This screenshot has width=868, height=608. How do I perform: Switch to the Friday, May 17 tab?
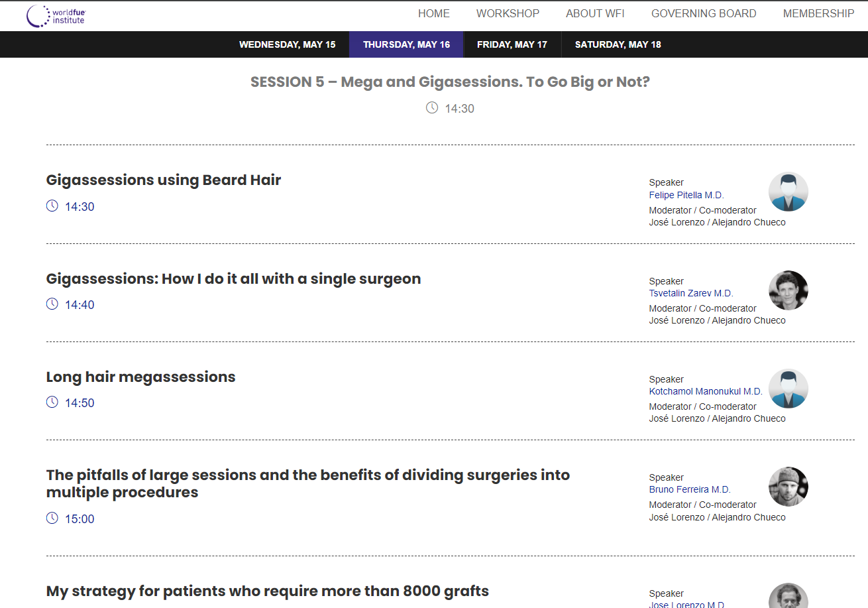coord(512,44)
